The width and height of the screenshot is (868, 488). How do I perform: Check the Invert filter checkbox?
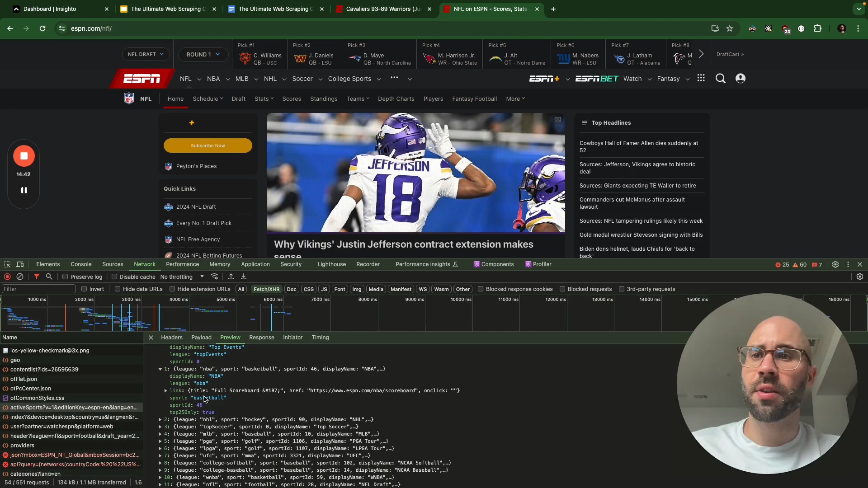click(84, 289)
